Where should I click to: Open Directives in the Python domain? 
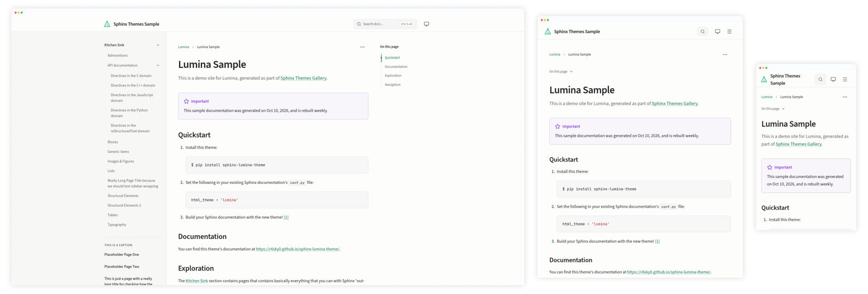click(129, 113)
